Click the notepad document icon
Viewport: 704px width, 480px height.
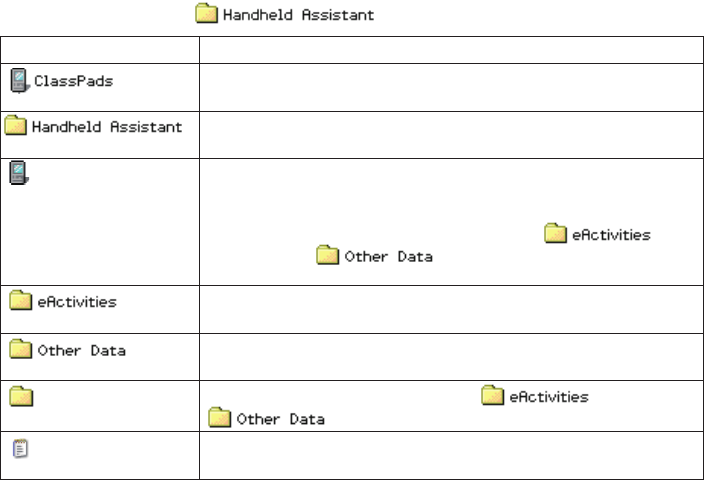click(20, 449)
